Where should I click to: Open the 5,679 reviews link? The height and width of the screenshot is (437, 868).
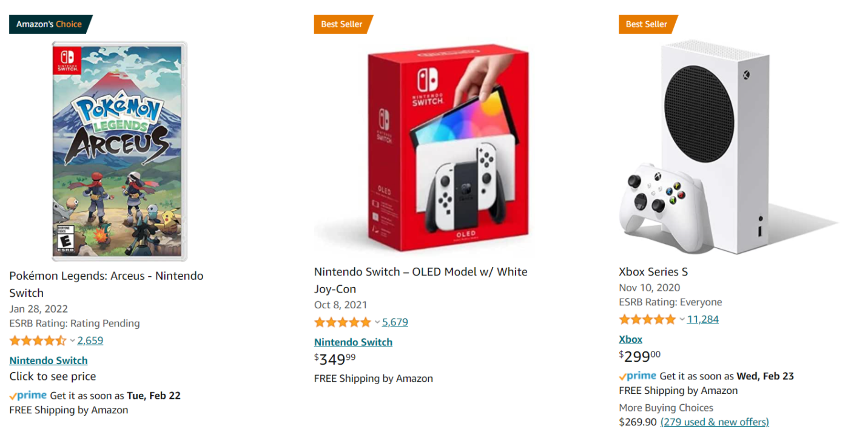point(395,322)
